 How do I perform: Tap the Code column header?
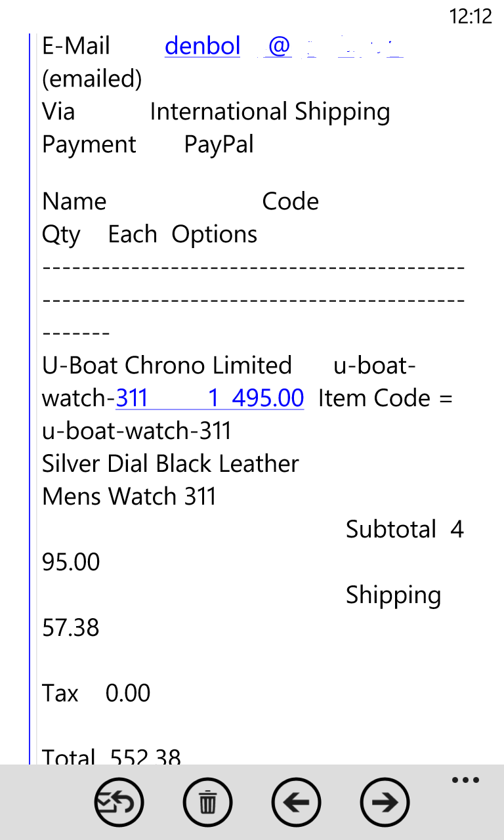(x=290, y=201)
